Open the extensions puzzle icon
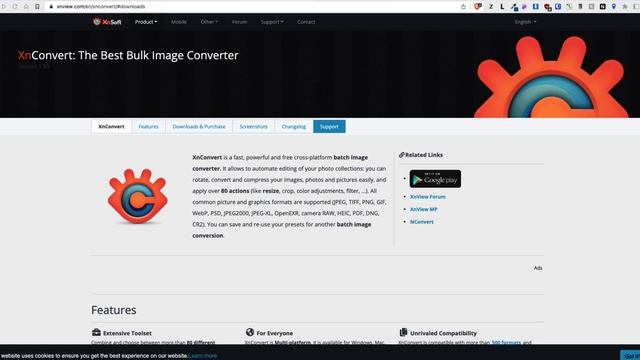This screenshot has height=360, width=640. [x=624, y=7]
